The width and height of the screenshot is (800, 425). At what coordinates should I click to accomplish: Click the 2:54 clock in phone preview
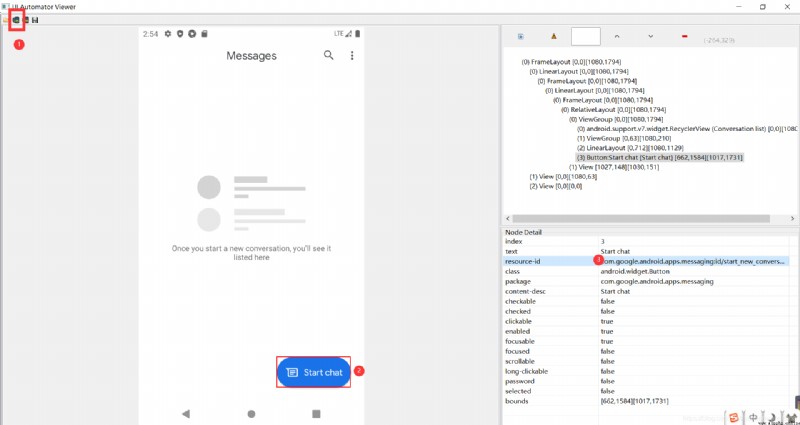tap(151, 34)
